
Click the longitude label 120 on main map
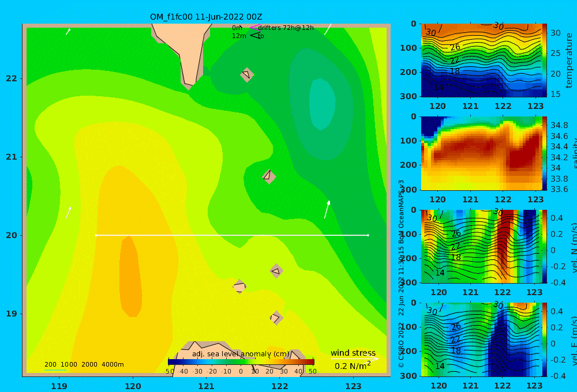point(133,386)
